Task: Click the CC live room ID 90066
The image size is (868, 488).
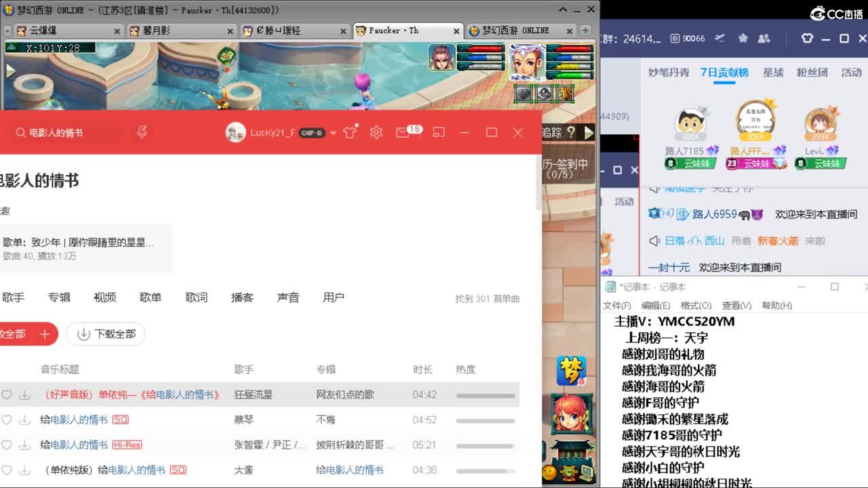Action: tap(688, 39)
